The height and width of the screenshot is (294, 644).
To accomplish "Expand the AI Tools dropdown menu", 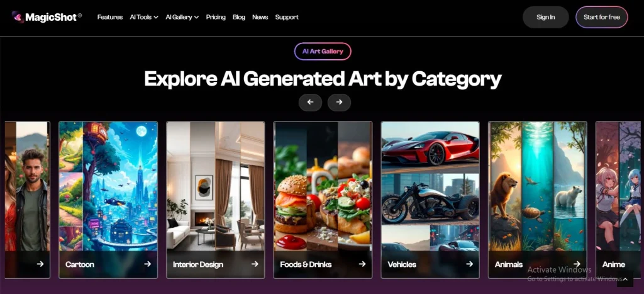I will click(x=144, y=17).
